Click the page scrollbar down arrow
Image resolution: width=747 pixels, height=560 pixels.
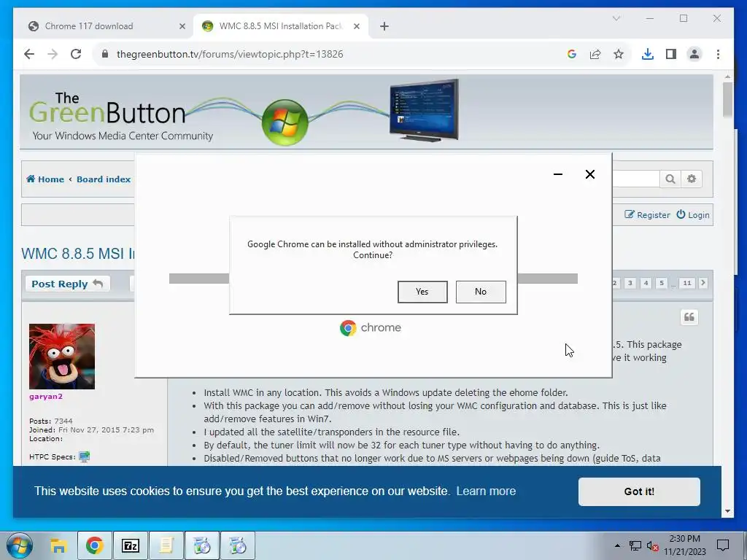tap(727, 511)
